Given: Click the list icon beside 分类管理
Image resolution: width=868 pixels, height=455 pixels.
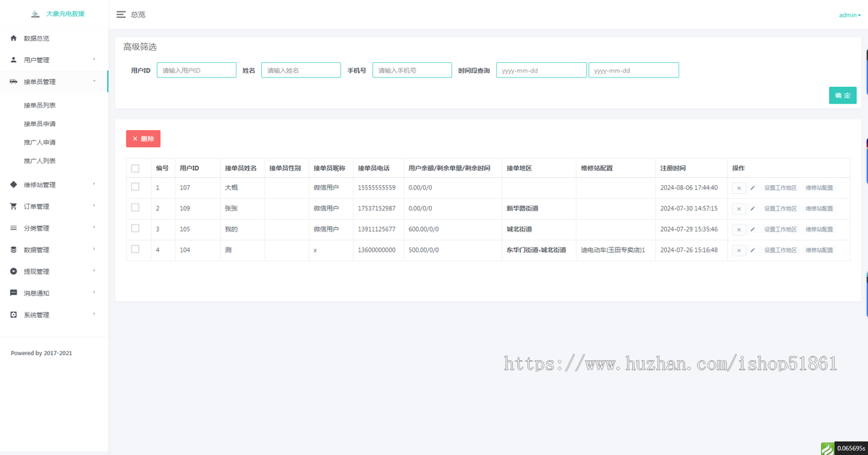Looking at the screenshot, I should point(14,228).
